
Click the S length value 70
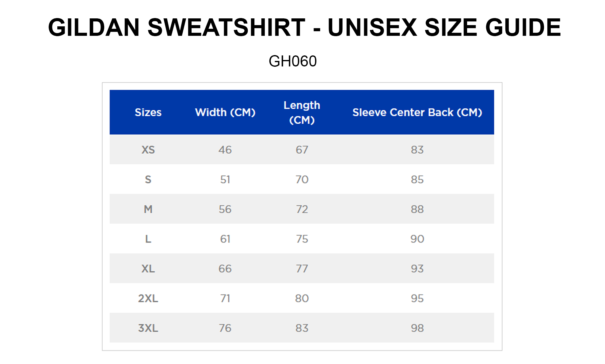click(302, 179)
